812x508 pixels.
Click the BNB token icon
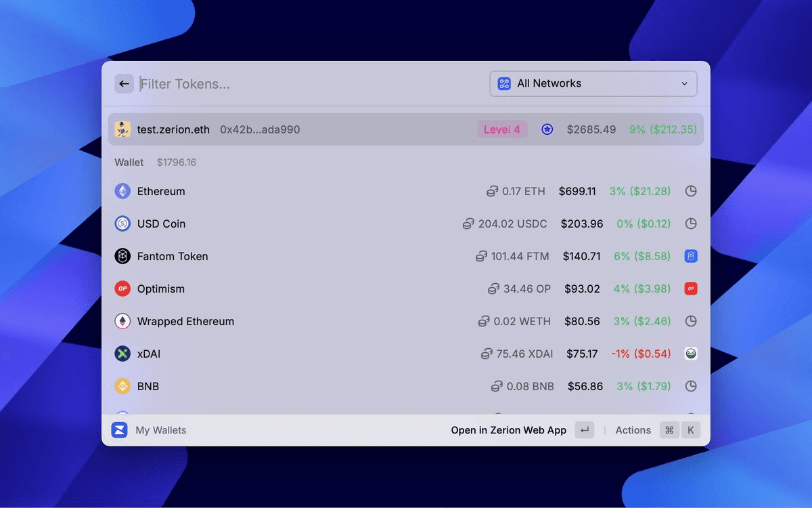(x=122, y=386)
